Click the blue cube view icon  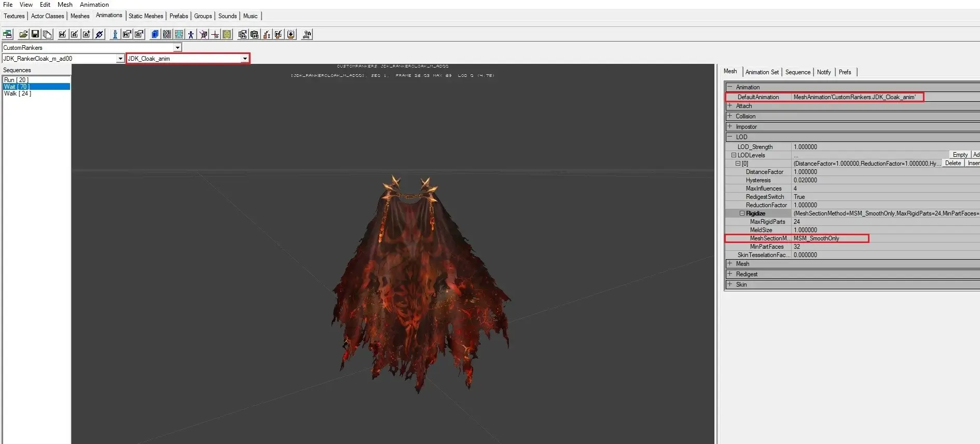(155, 34)
